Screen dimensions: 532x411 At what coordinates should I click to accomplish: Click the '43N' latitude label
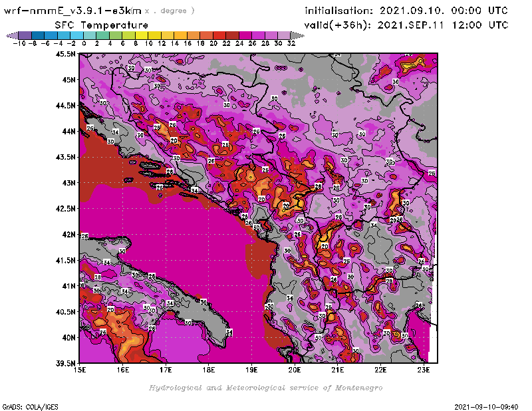pyautogui.click(x=68, y=183)
